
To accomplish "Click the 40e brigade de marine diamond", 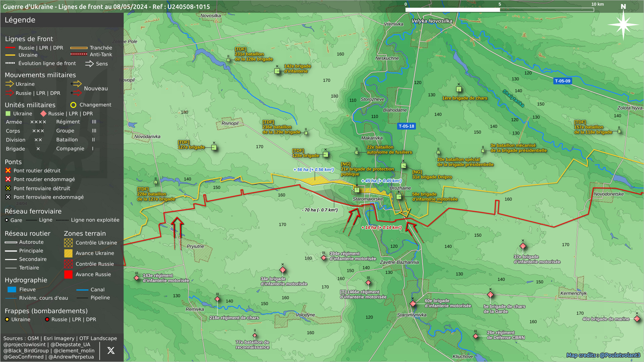I will pos(637,319).
